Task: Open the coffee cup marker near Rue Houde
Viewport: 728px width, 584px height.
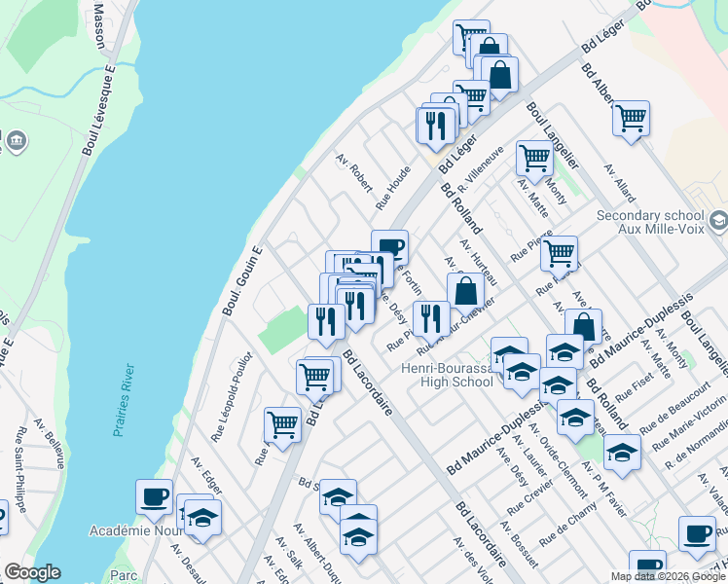Action: pos(390,246)
